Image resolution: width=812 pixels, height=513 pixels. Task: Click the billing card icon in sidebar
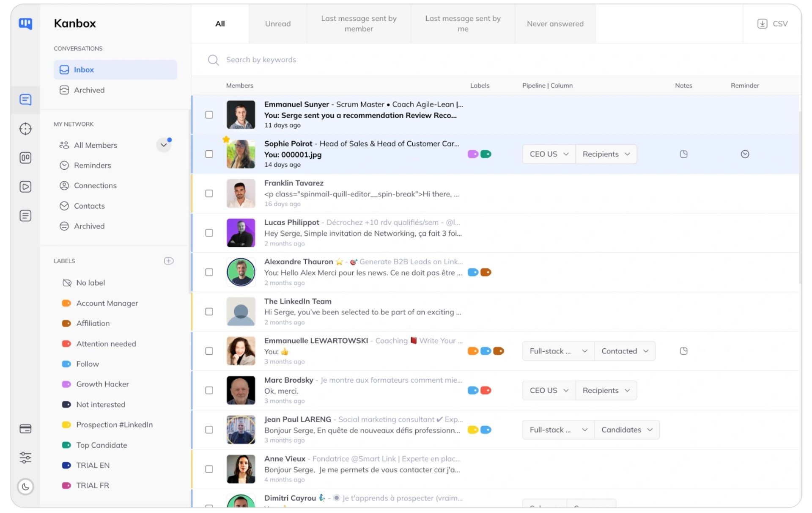coord(25,429)
